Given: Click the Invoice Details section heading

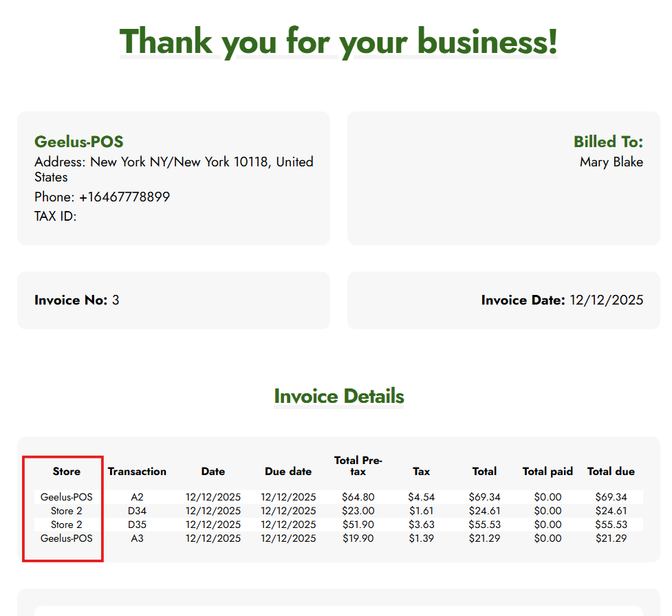Looking at the screenshot, I should 338,397.
